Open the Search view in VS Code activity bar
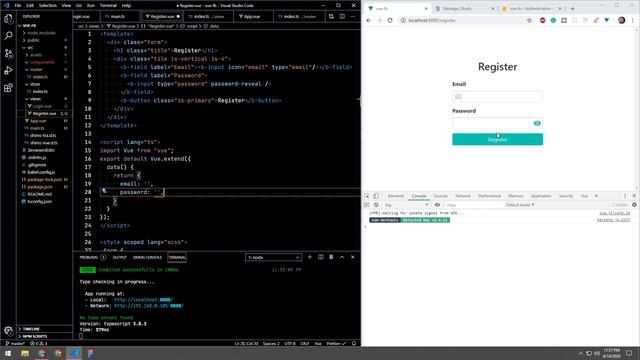 (x=8, y=36)
